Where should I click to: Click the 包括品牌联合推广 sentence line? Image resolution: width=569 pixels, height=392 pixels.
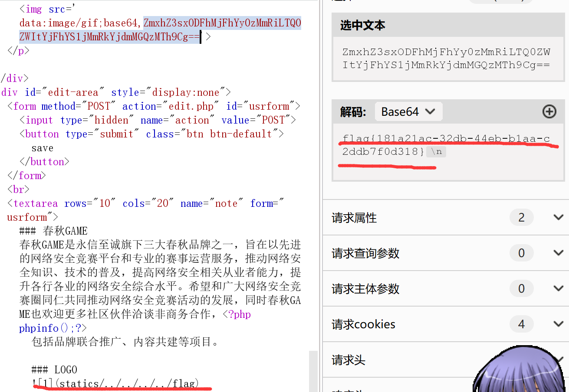(x=125, y=342)
